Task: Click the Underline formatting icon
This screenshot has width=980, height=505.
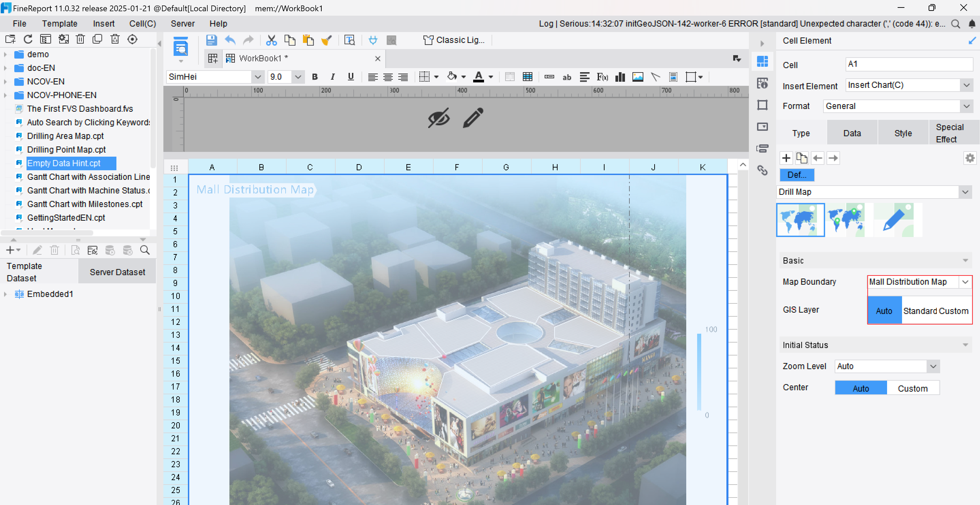Action: [351, 77]
